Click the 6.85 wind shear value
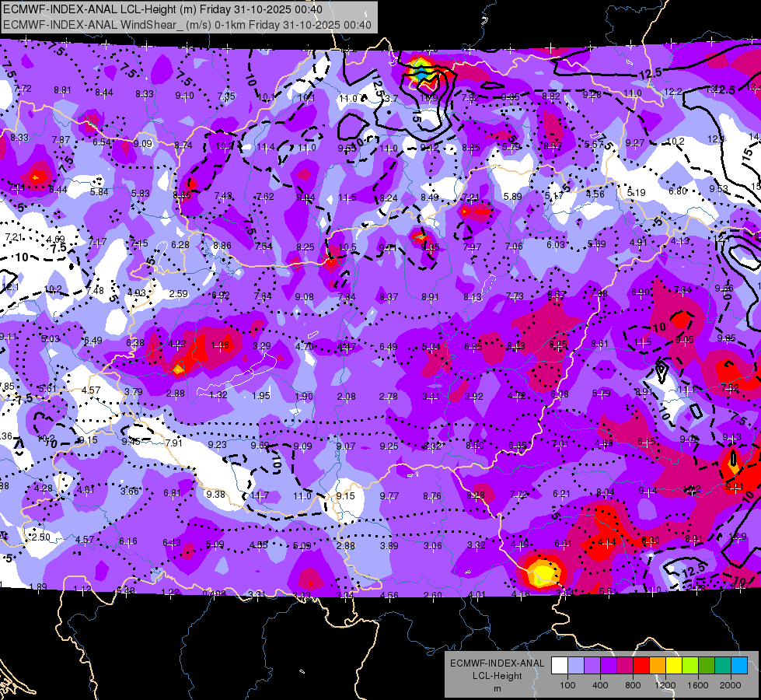The height and width of the screenshot is (700, 761). tap(473, 346)
